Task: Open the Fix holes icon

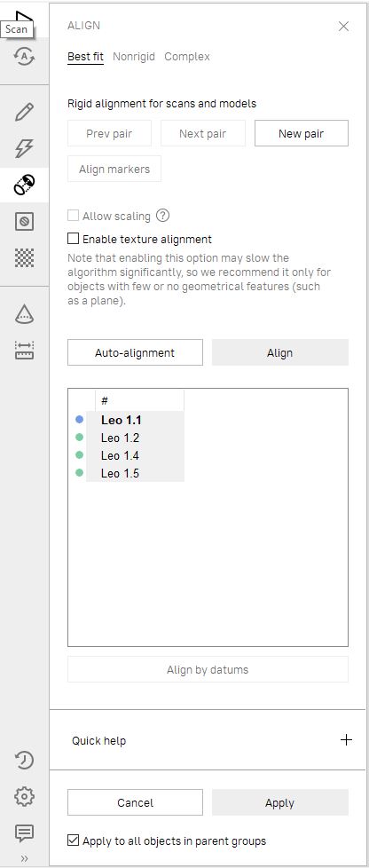Action: 24,222
